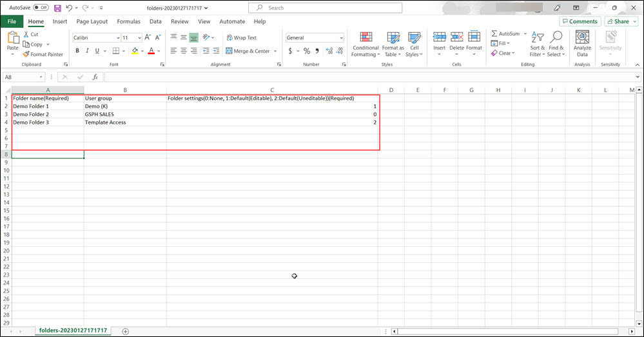Add a new sheet with plus icon
644x337 pixels.
[126, 331]
